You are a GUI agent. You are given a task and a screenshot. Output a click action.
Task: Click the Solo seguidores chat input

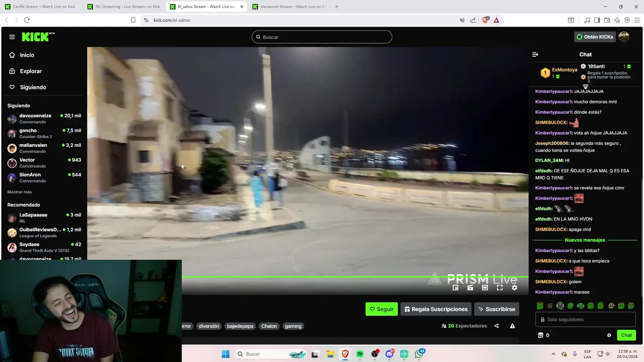click(x=585, y=319)
